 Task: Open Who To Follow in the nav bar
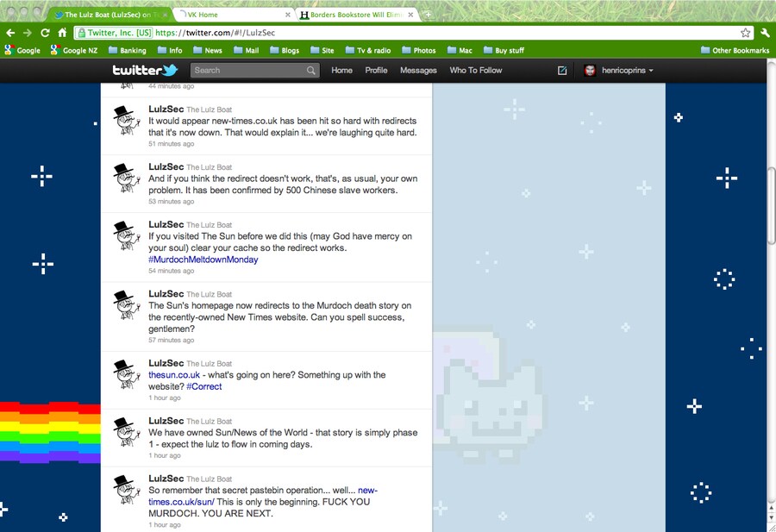click(476, 71)
